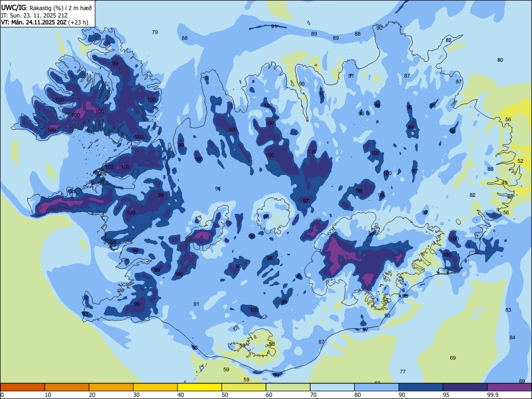Click the map value '84' in the southeast sea
The width and height of the screenshot is (532, 399).
[512, 337]
